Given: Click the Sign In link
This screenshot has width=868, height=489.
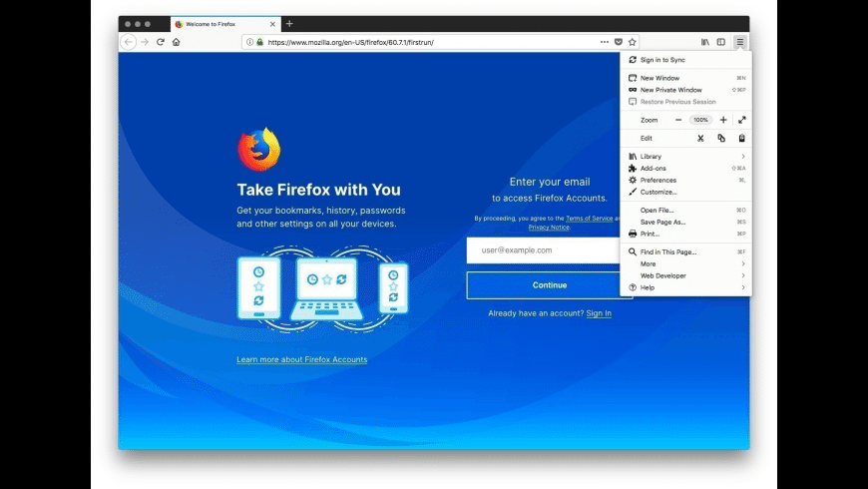Looking at the screenshot, I should pyautogui.click(x=599, y=313).
